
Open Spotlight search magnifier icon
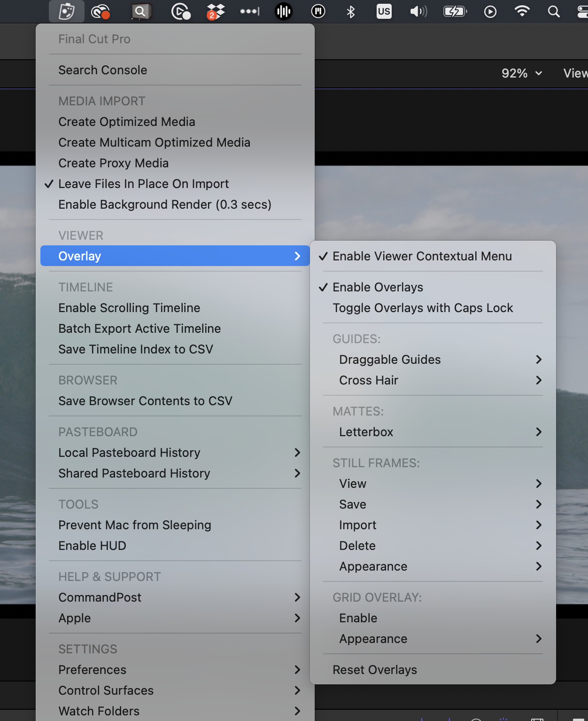(554, 11)
